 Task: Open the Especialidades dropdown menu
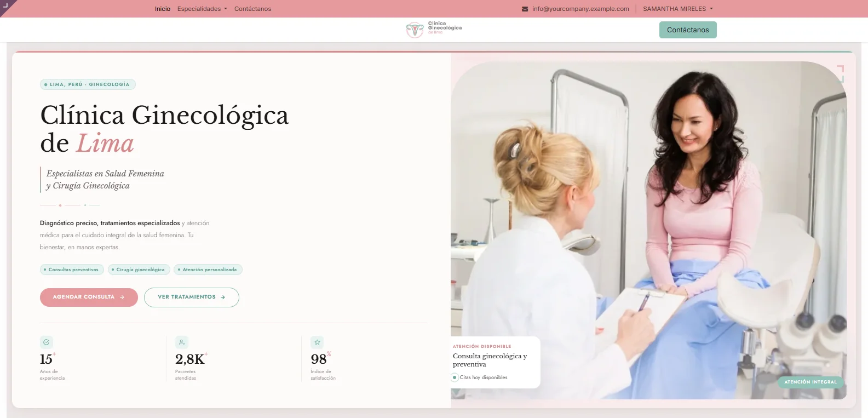click(x=202, y=9)
